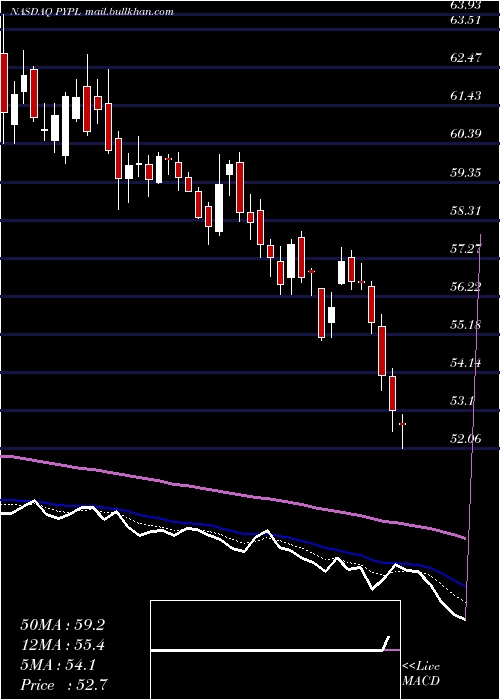Click the 57.27 price axis label
Image resolution: width=500 pixels, height=700 pixels.
click(466, 248)
